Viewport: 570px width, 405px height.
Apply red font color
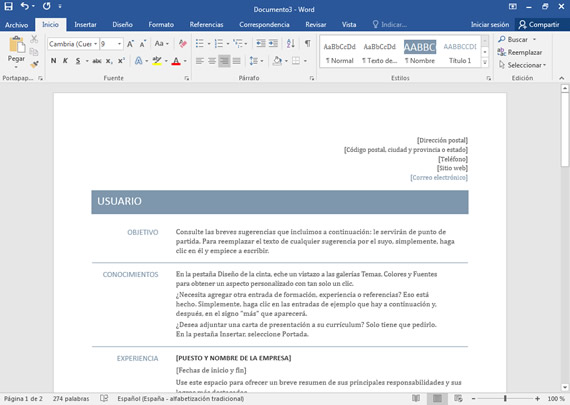pyautogui.click(x=176, y=61)
